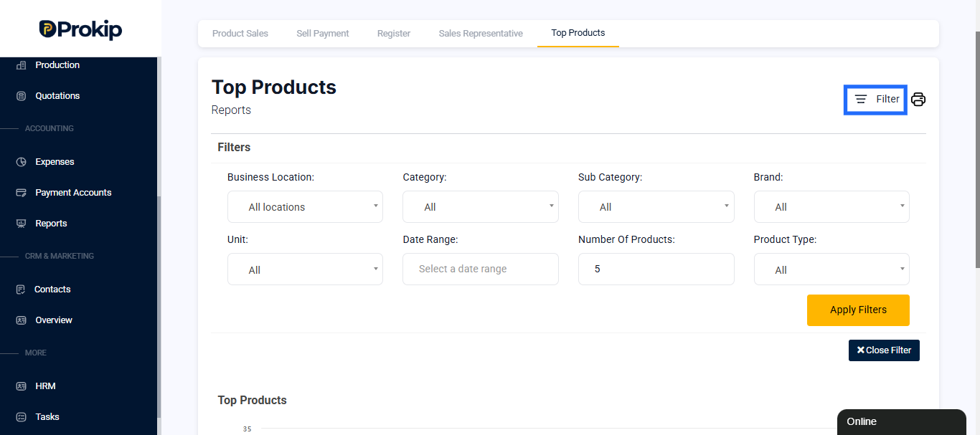Click the Overview sidebar icon
The height and width of the screenshot is (435, 980).
pyautogui.click(x=21, y=320)
